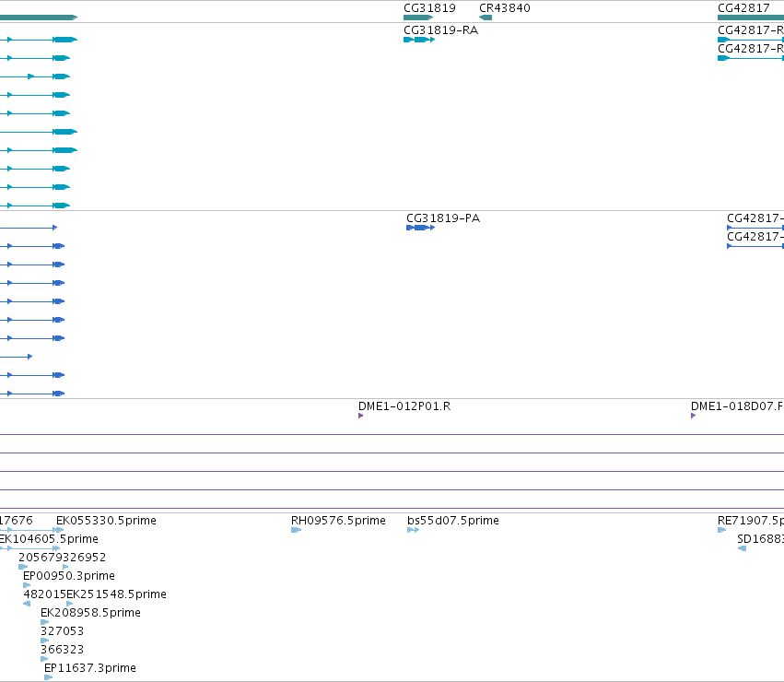This screenshot has width=784, height=682.
Task: Click the DME1-018D07.F marker
Action: click(x=693, y=416)
